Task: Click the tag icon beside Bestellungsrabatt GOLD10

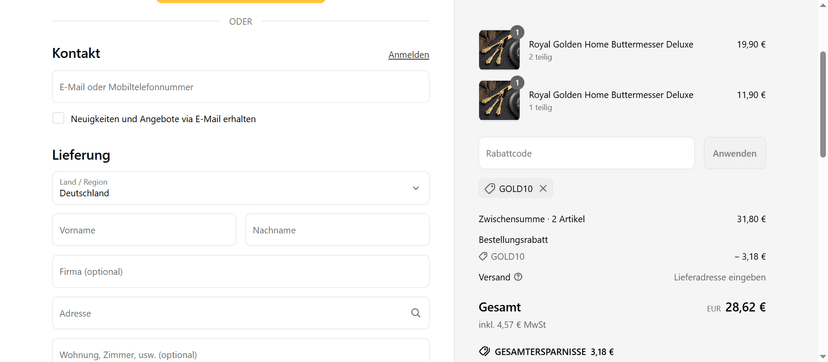Action: [483, 256]
